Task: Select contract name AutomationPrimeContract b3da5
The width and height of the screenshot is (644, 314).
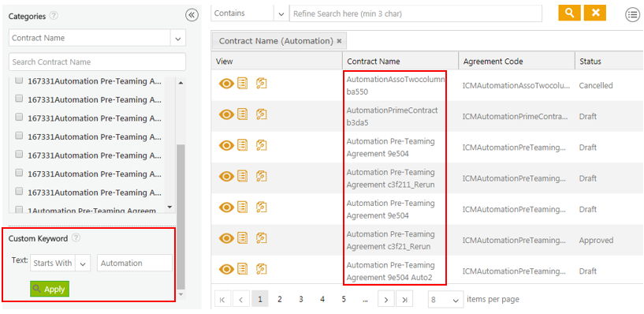Action: pyautogui.click(x=393, y=116)
